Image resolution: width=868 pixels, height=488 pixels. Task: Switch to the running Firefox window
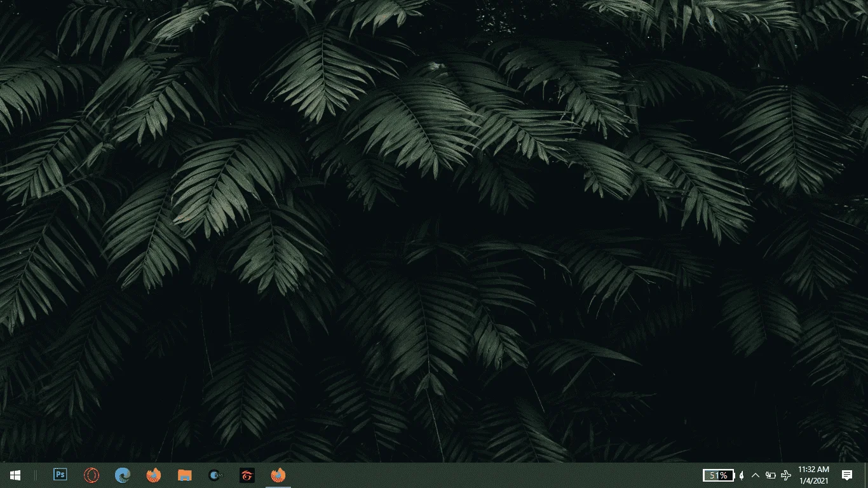(278, 475)
